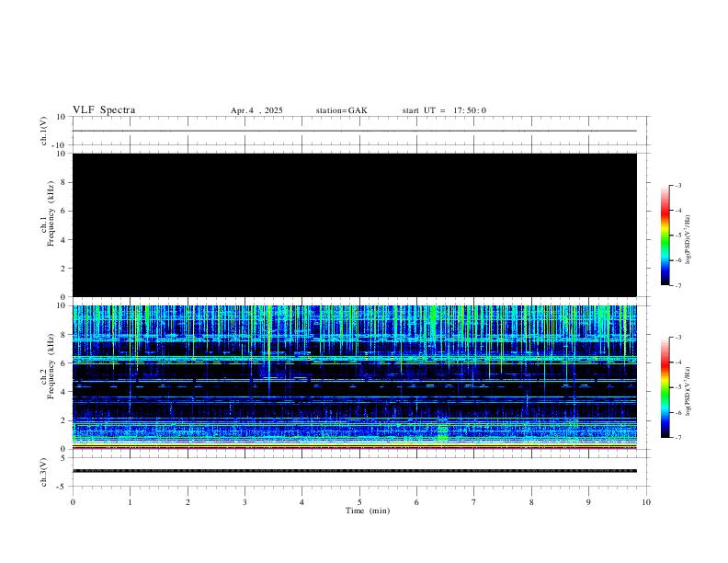Click the lower PSD color scale bar

[665, 387]
